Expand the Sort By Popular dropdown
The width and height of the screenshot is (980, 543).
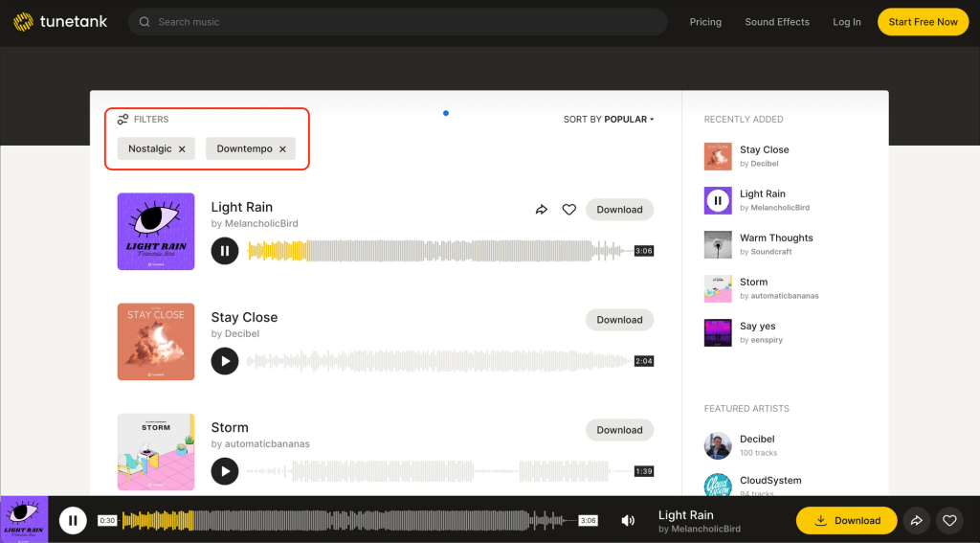point(609,120)
